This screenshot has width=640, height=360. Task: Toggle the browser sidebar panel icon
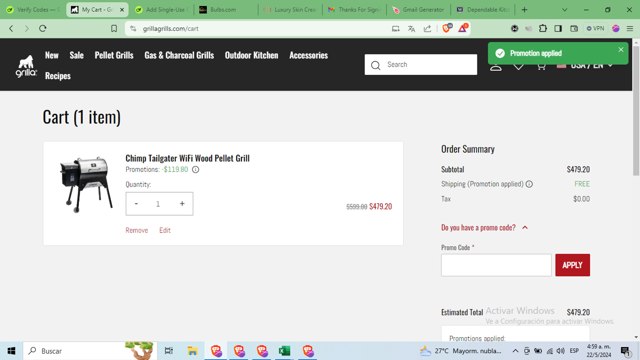(558, 28)
